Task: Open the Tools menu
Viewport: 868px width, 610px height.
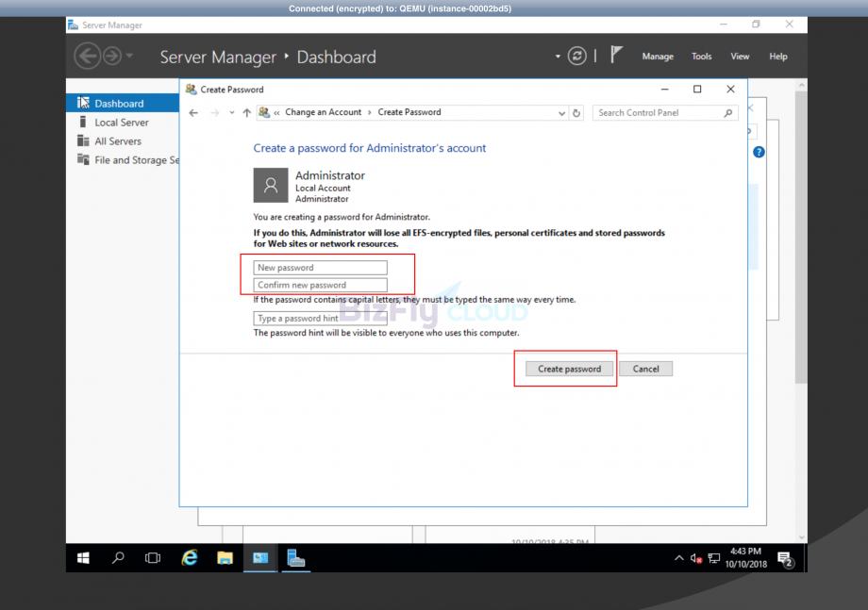Action: [x=701, y=57]
